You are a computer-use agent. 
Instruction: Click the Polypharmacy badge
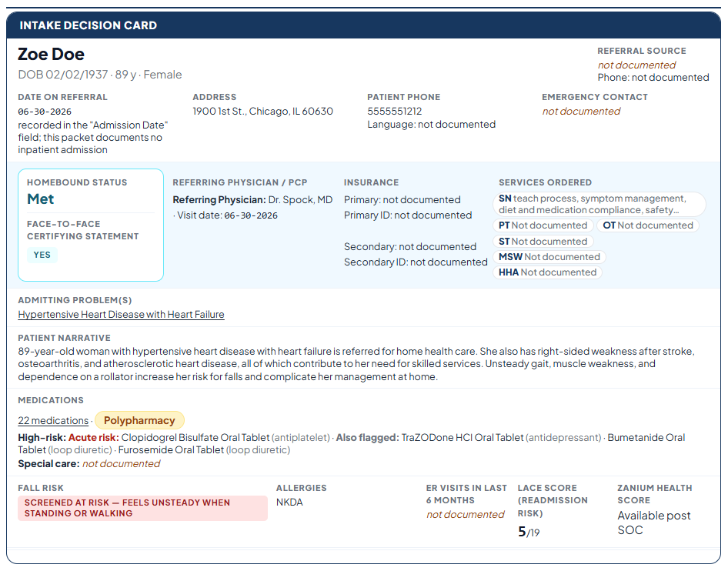pos(139,421)
